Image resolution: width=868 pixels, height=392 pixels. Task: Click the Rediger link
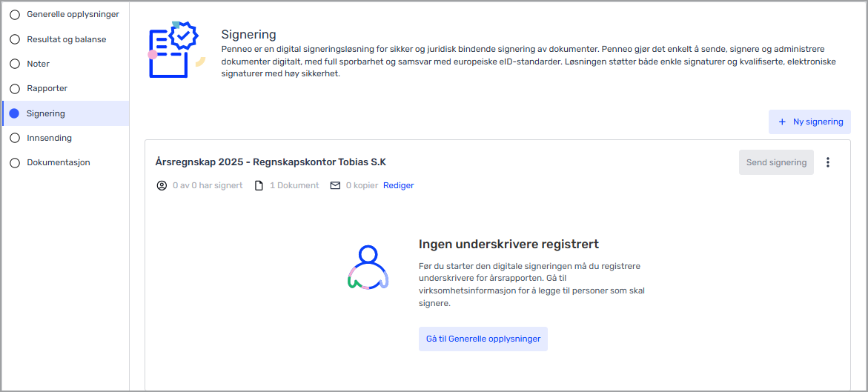click(399, 185)
